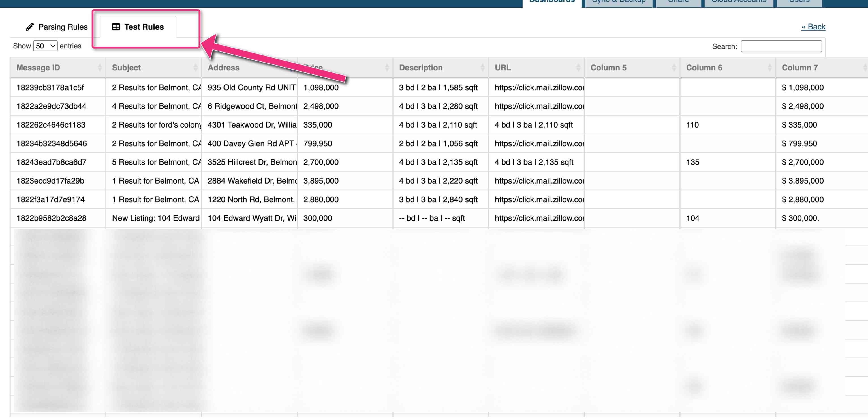The image size is (868, 420).
Task: Select message ID 182262c4646c1183
Action: click(x=51, y=125)
